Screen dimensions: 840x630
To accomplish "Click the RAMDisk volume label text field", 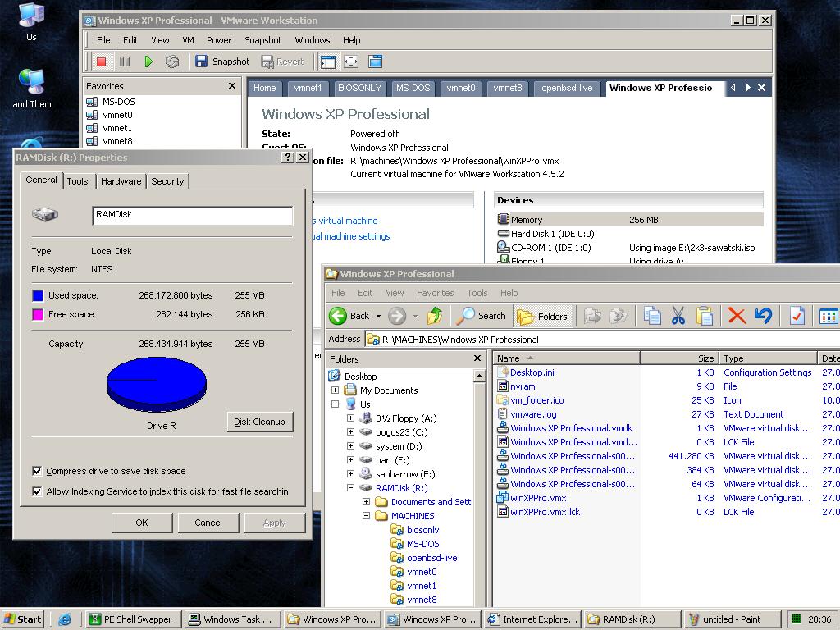I will pyautogui.click(x=192, y=215).
